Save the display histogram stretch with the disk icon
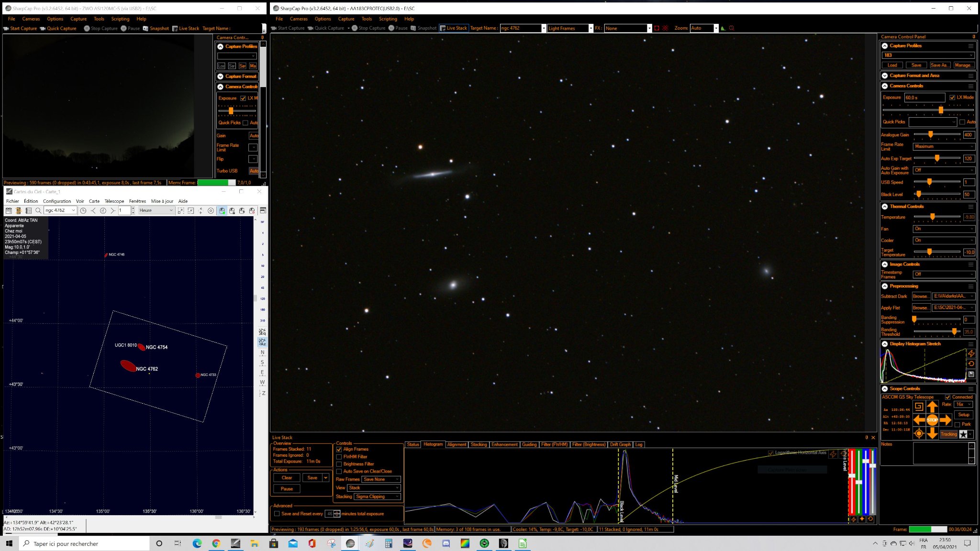The image size is (980, 551). [971, 375]
